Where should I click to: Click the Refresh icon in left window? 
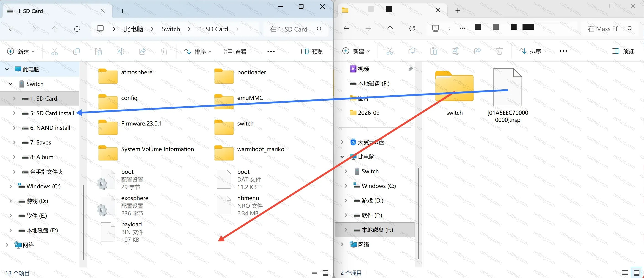point(77,29)
